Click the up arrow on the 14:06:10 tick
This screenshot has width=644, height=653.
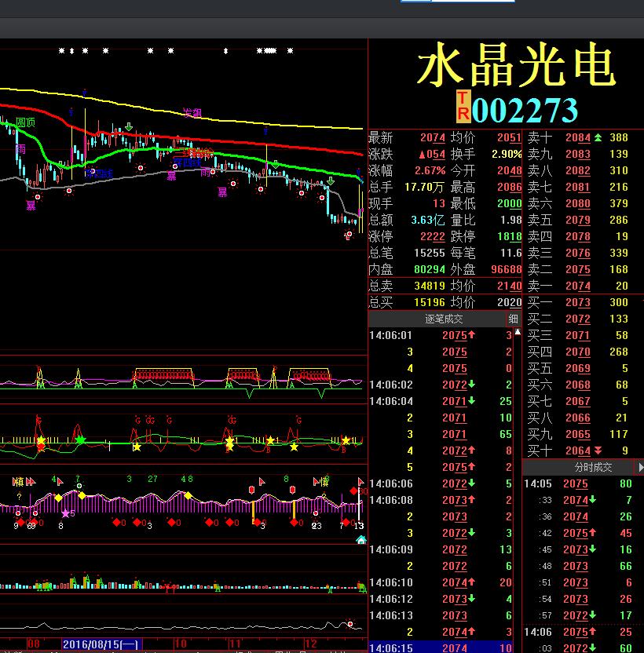(471, 582)
